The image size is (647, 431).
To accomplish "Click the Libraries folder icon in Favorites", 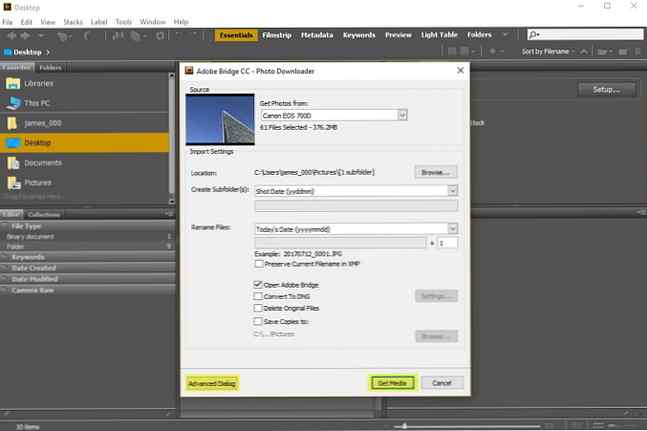I will 13,83.
